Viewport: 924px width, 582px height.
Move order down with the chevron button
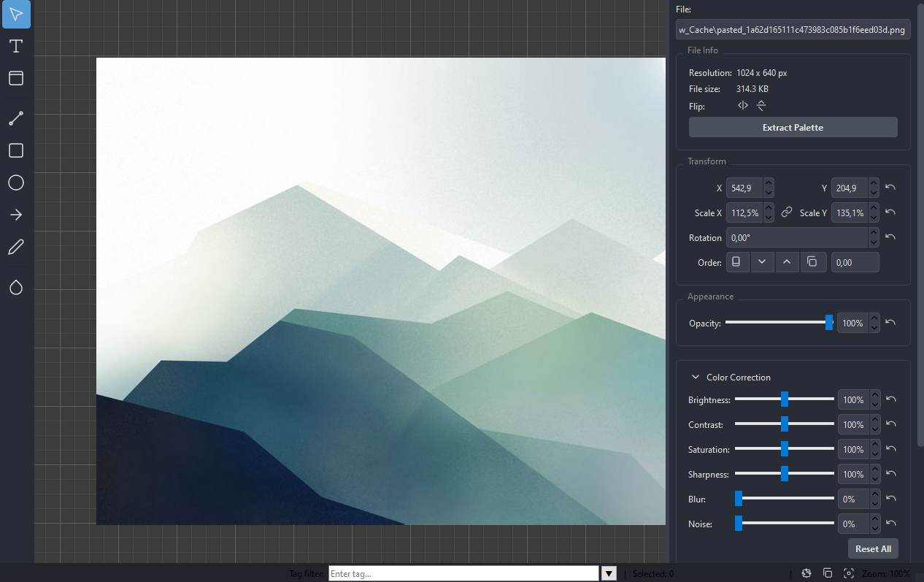point(761,262)
